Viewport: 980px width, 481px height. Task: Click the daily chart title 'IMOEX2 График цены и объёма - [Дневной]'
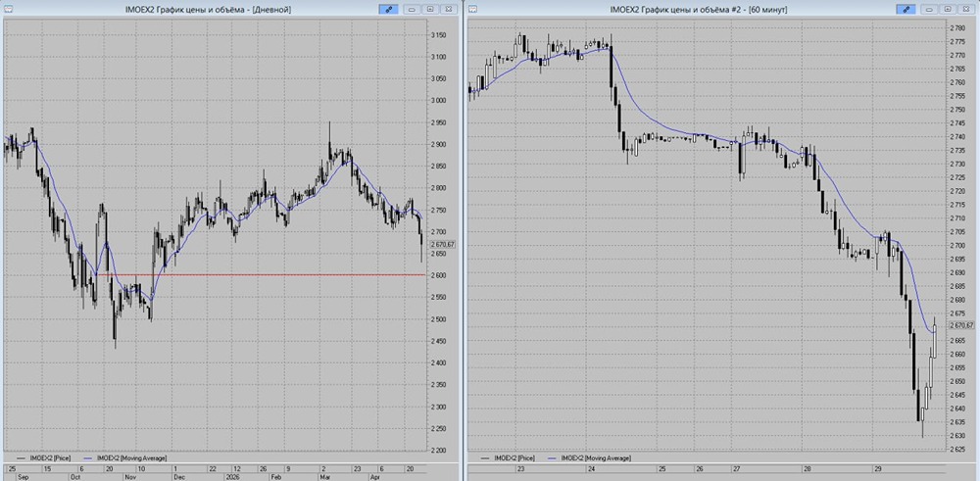click(x=209, y=10)
